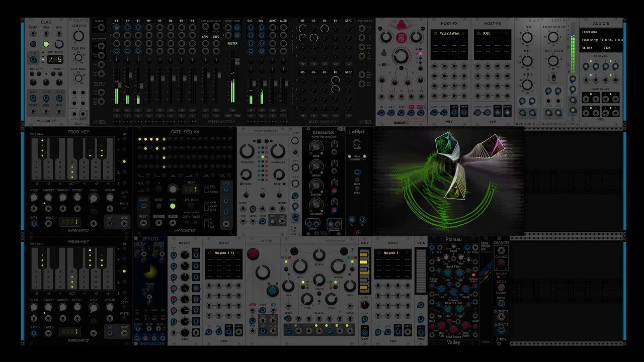Click the LENGTH knob on RGATE
This screenshot has width=644, height=362.
coord(78,36)
